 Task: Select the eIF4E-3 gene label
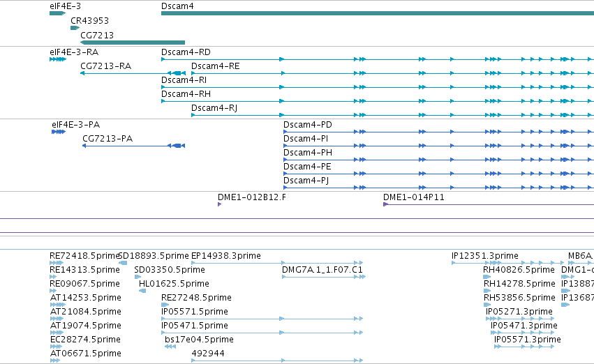tap(65, 6)
